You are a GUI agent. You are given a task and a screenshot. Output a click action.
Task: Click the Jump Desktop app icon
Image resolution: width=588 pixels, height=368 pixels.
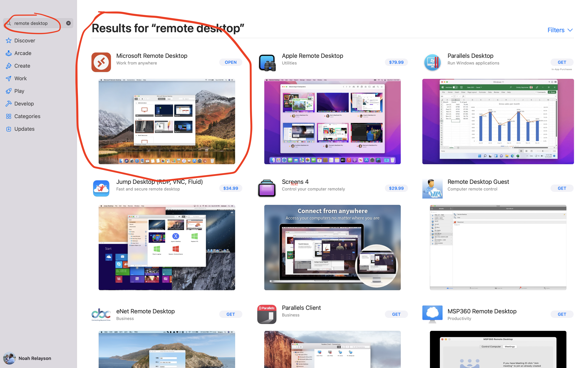pos(101,188)
